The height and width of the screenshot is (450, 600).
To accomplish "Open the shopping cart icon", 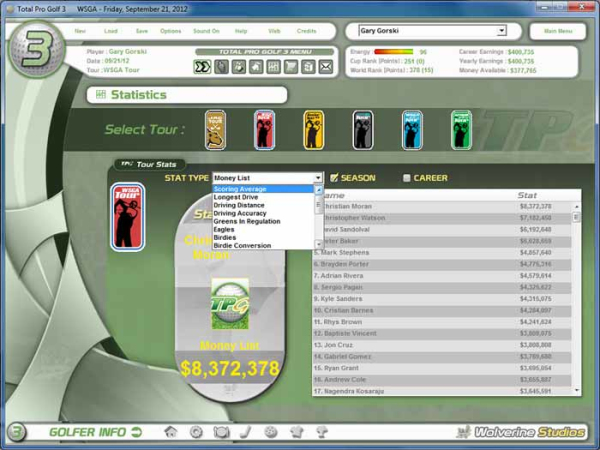I will (x=291, y=67).
